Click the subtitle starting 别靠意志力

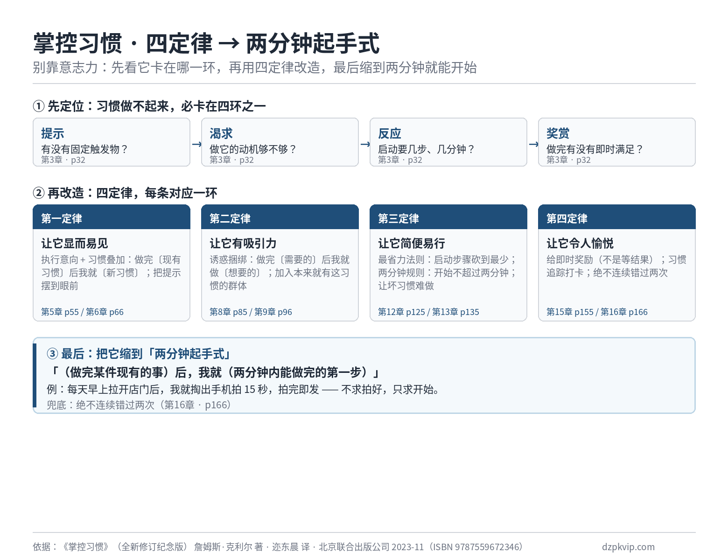[255, 68]
